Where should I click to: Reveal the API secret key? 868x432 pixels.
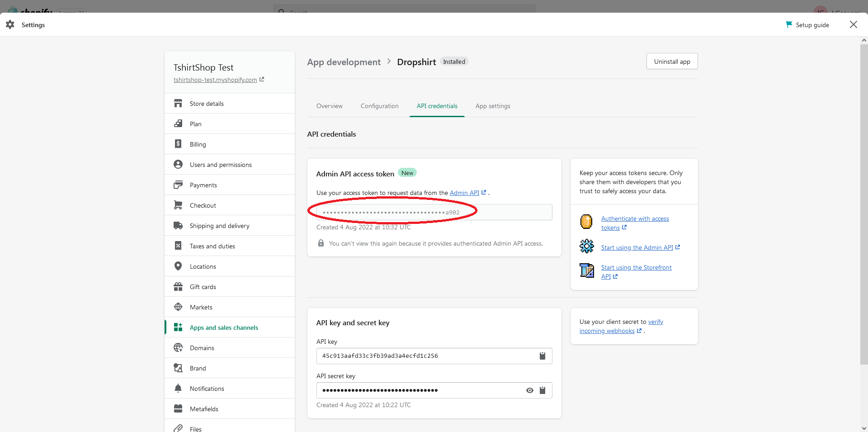click(530, 390)
